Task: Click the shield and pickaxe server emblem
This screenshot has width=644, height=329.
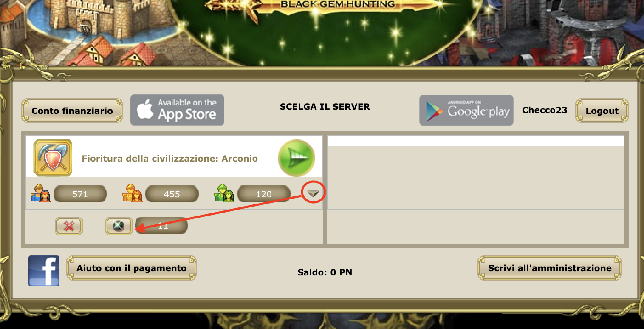Action: [53, 158]
